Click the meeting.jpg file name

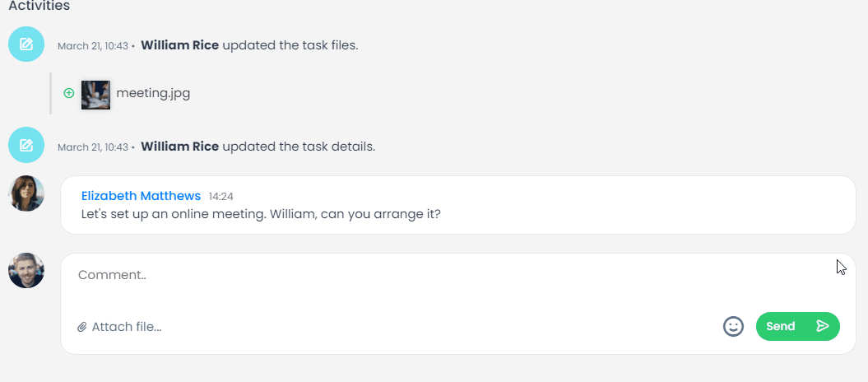(x=153, y=93)
